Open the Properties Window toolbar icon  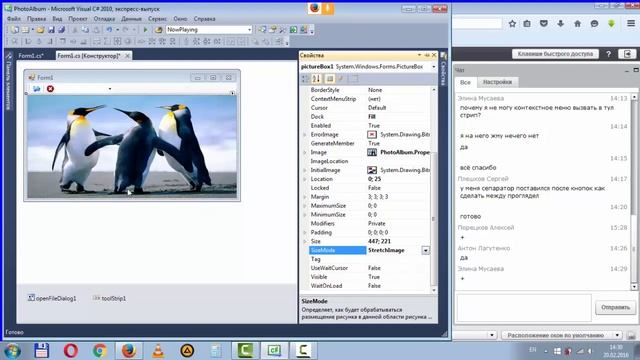coord(273,30)
